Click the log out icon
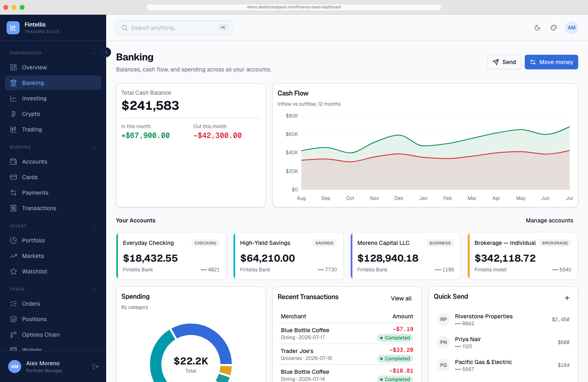This screenshot has height=382, width=588. (x=96, y=366)
